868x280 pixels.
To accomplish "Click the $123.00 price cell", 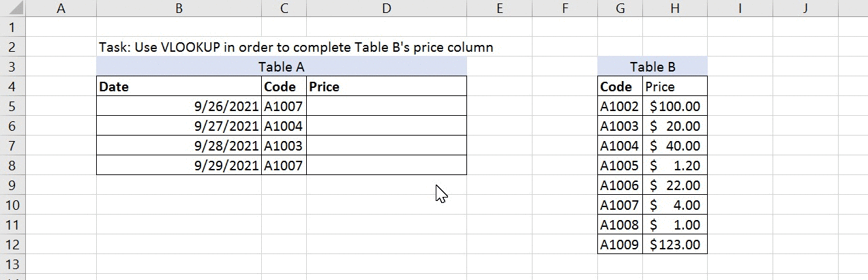I will [674, 245].
